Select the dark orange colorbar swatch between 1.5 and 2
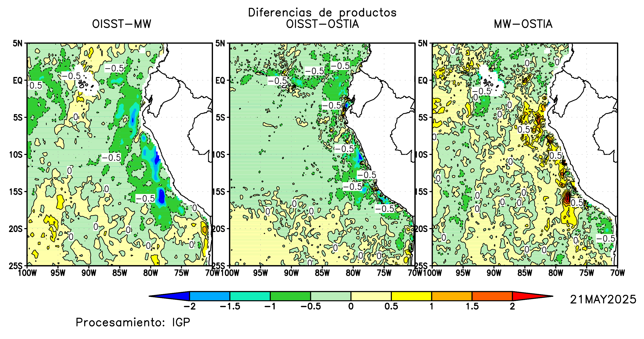The image size is (644, 339). pos(492,296)
